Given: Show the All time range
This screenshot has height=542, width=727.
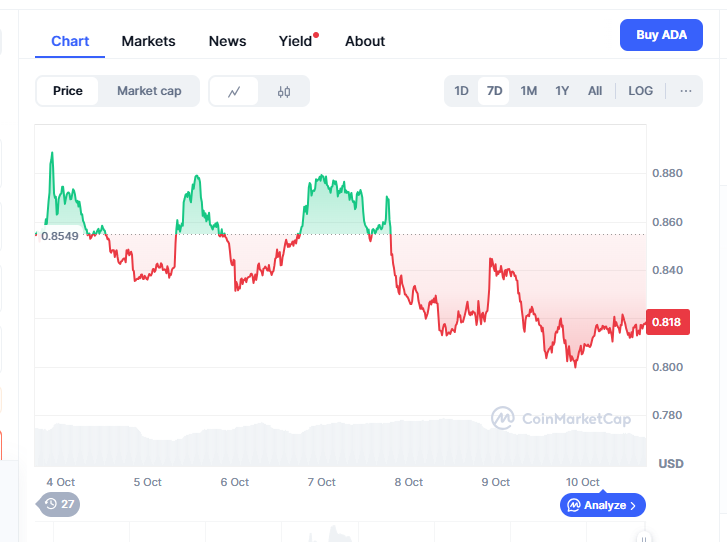Looking at the screenshot, I should 595,91.
